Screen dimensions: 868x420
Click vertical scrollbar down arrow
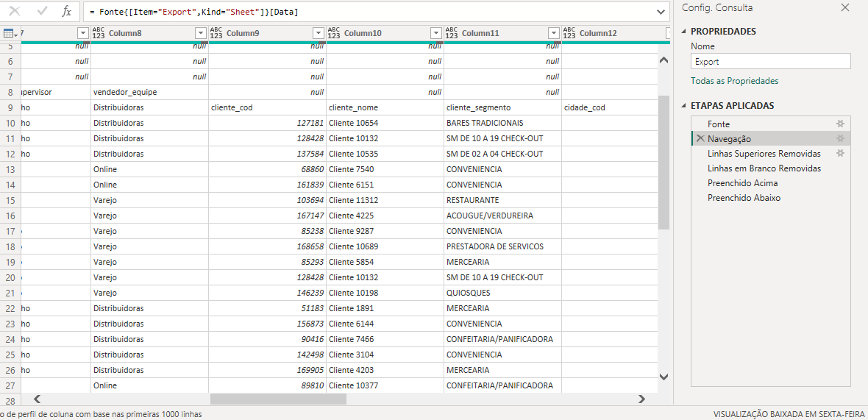[x=664, y=377]
